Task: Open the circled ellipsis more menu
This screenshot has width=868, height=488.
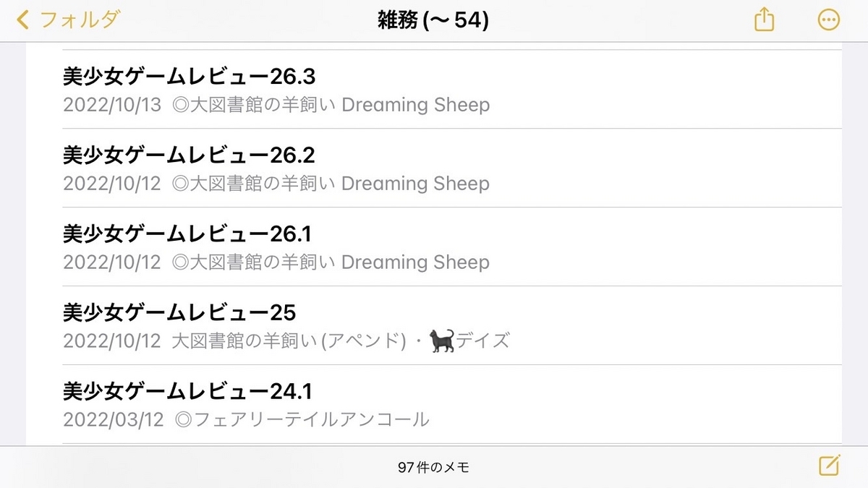Action: 829,20
